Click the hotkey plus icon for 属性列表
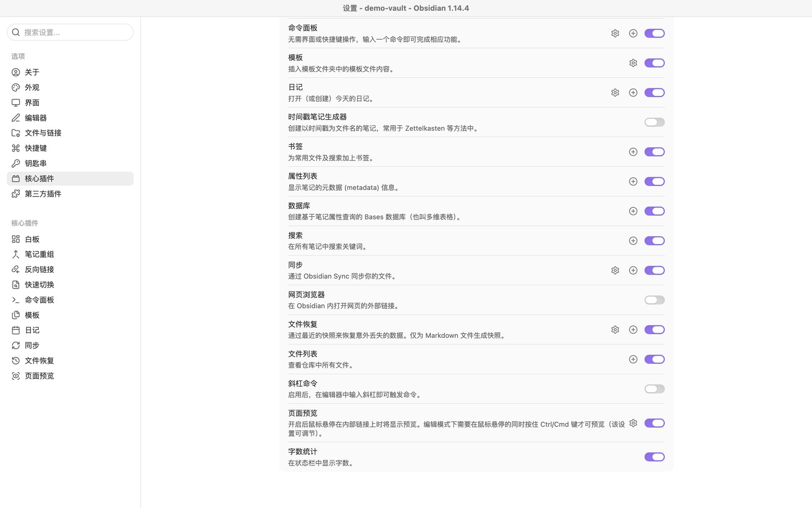The width and height of the screenshot is (812, 508). pyautogui.click(x=633, y=181)
